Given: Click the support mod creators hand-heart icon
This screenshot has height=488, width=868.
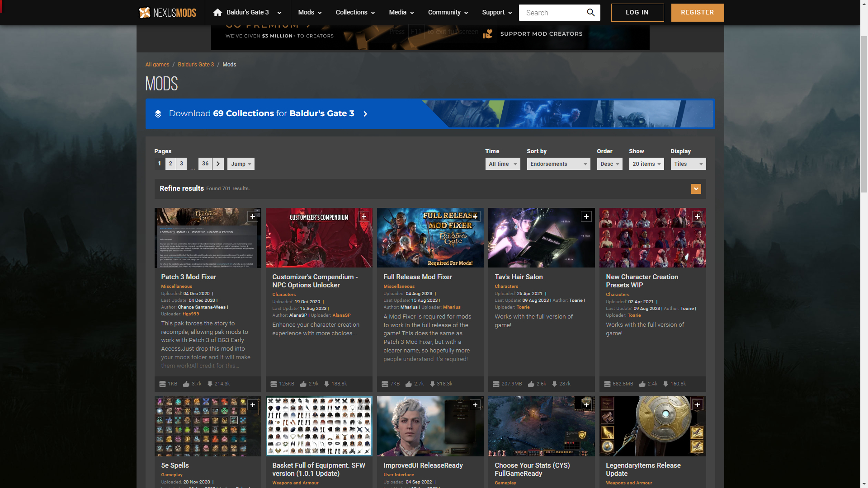Looking at the screenshot, I should coord(487,34).
